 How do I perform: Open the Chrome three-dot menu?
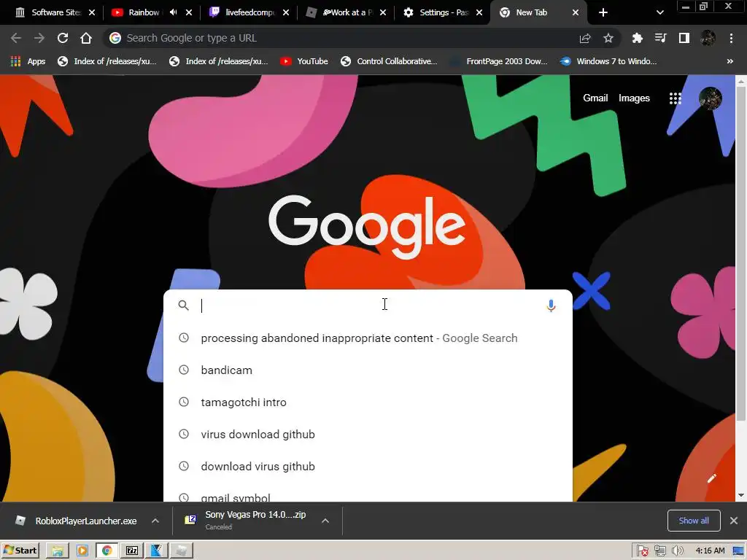(x=731, y=38)
